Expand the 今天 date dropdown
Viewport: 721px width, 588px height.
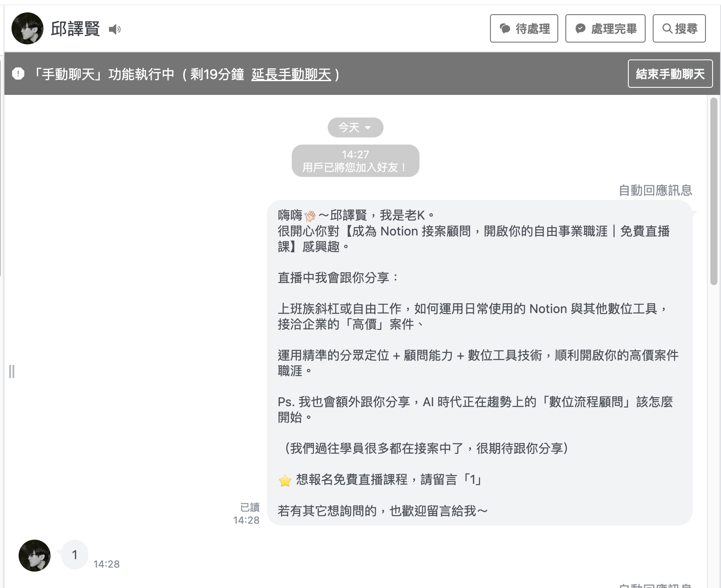tap(355, 127)
